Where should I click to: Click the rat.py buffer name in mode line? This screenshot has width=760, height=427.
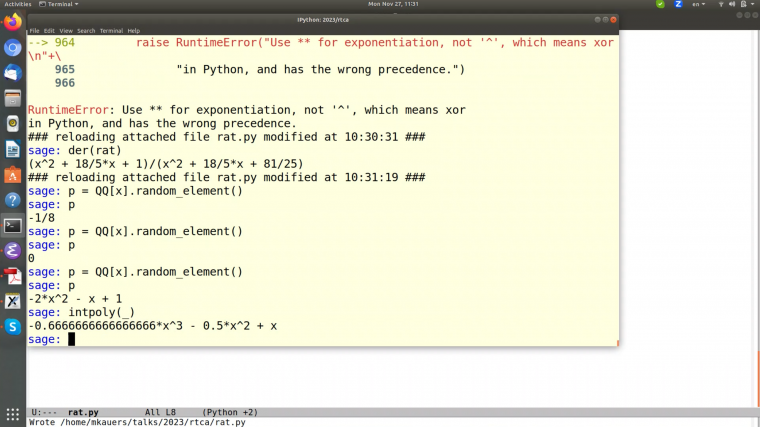pyautogui.click(x=83, y=412)
